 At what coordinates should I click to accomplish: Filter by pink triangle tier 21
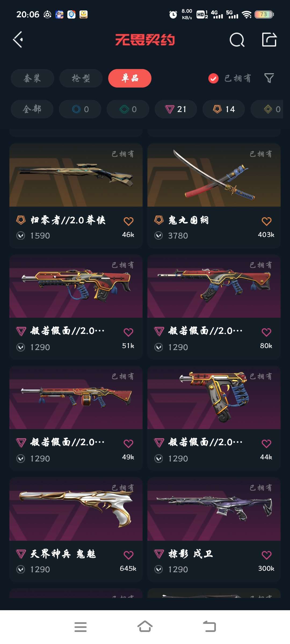pyautogui.click(x=176, y=109)
